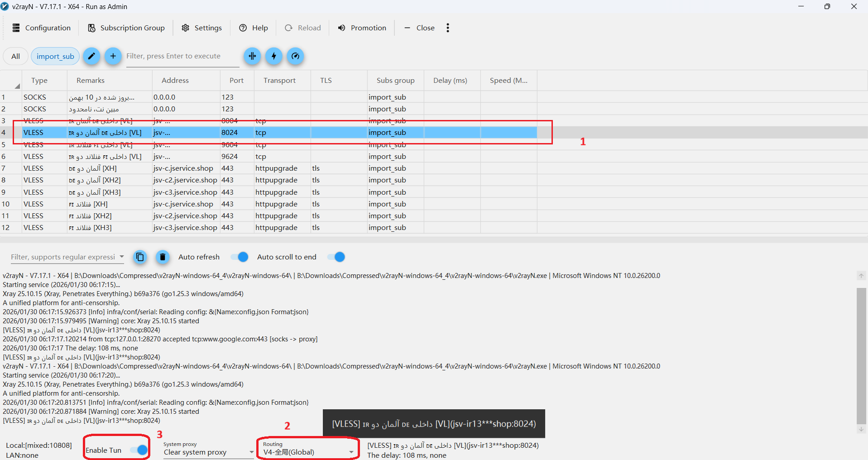This screenshot has width=868, height=460.
Task: Click the plus add subscription group icon
Action: click(113, 56)
